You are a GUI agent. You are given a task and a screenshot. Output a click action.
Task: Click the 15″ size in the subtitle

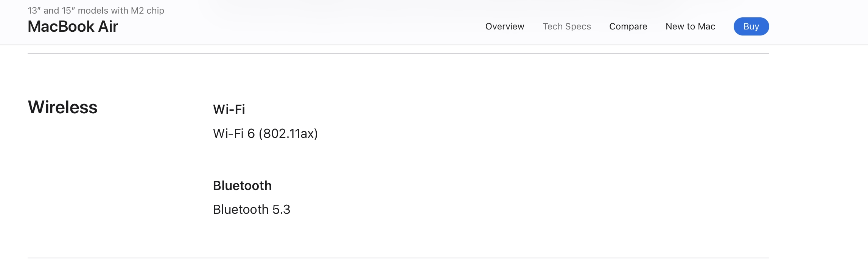pyautogui.click(x=68, y=11)
